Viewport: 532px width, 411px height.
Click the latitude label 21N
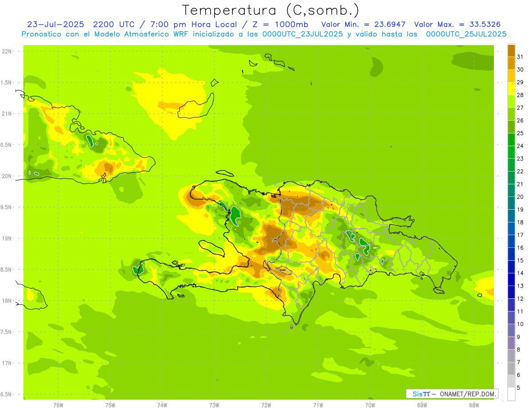(x=7, y=114)
